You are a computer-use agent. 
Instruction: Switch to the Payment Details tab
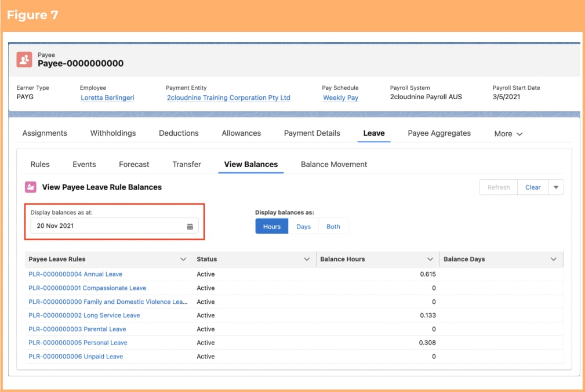[312, 133]
